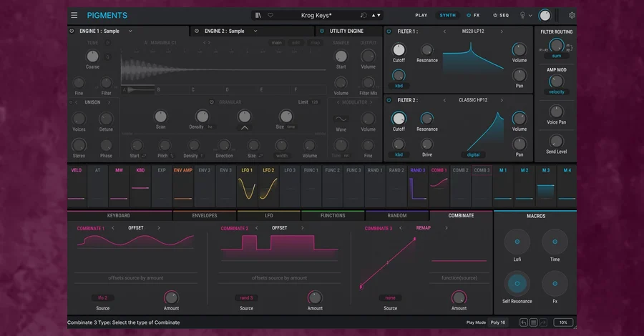Viewport: 644px width, 336px height.
Task: Click Combinate 2 source rand 3 button
Action: (x=246, y=298)
